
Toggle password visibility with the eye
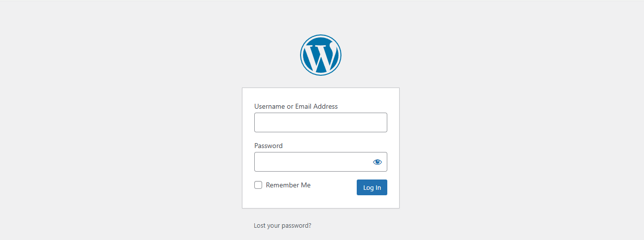click(x=377, y=162)
